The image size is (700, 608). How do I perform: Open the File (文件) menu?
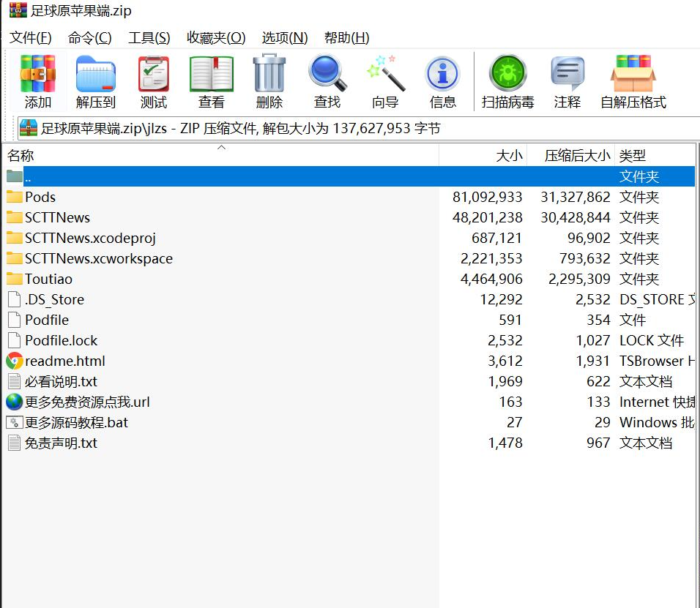coord(30,38)
